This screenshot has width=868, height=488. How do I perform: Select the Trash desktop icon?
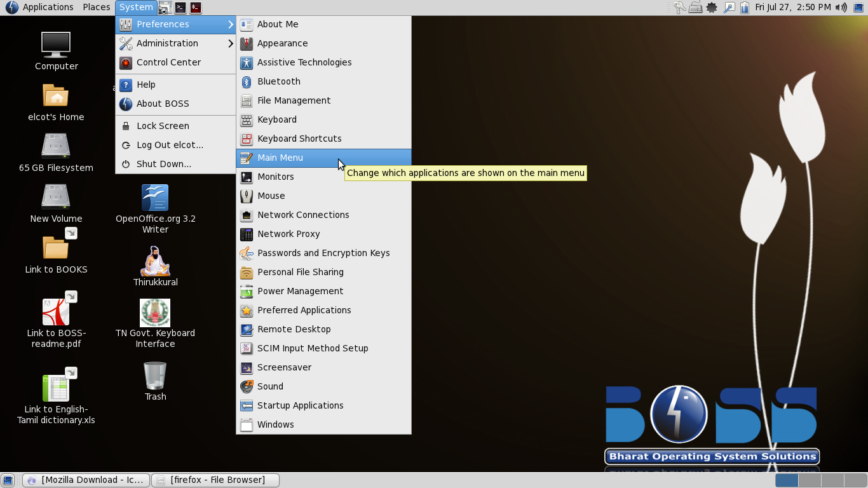click(x=155, y=376)
